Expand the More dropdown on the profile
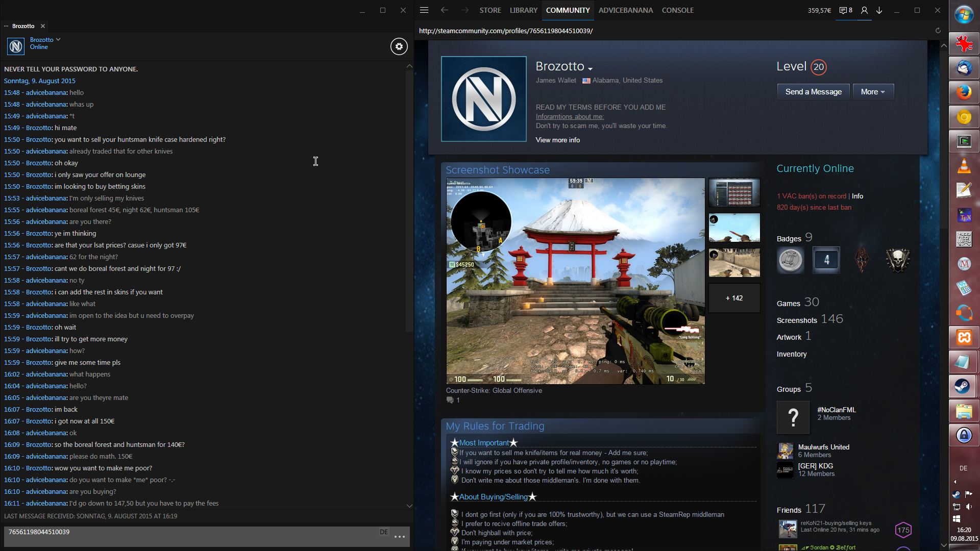The image size is (980, 551). coord(873,92)
